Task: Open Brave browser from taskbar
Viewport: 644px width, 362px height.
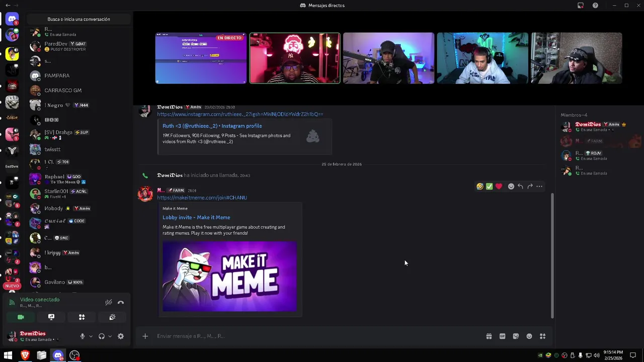Action: 25,355
